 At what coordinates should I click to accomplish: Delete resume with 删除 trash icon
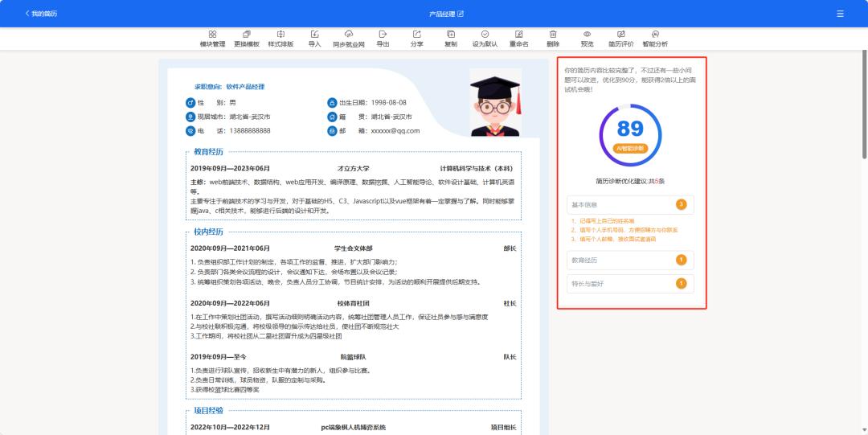pos(553,38)
